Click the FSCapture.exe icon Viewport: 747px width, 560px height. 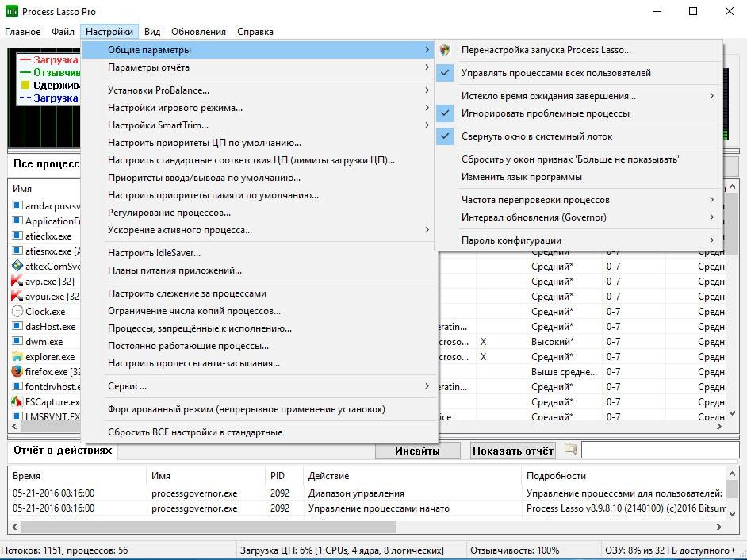click(17, 401)
